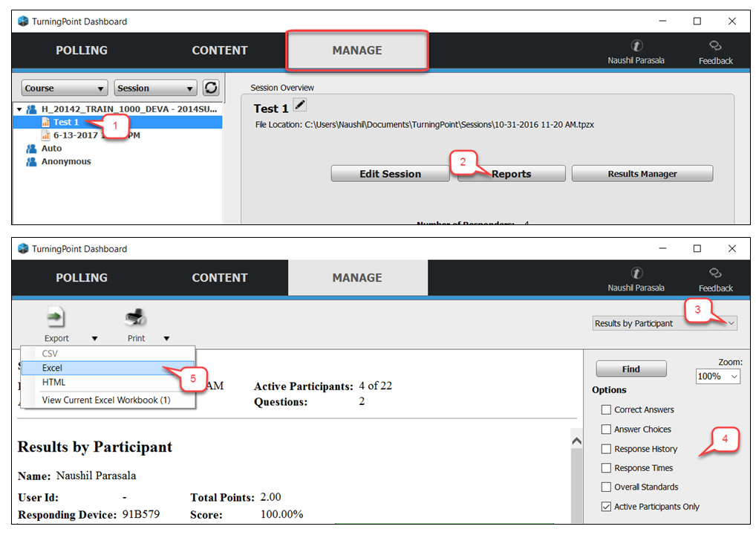Choose HTML from the Export menu

point(108,383)
